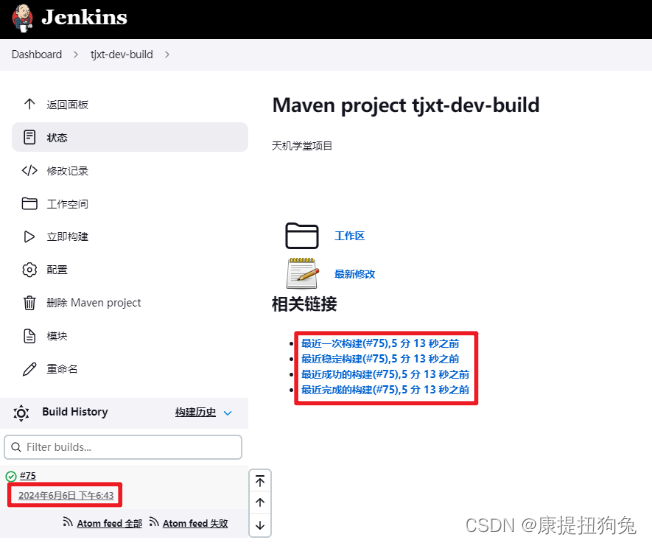Click the play icon for 立即构建
Screen dimensions: 652x544
tap(30, 237)
